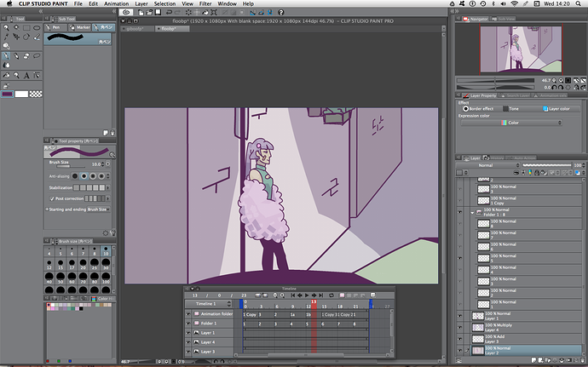Toggle visibility of Layer 4 in timeline
588x367 pixels.
coord(188,342)
